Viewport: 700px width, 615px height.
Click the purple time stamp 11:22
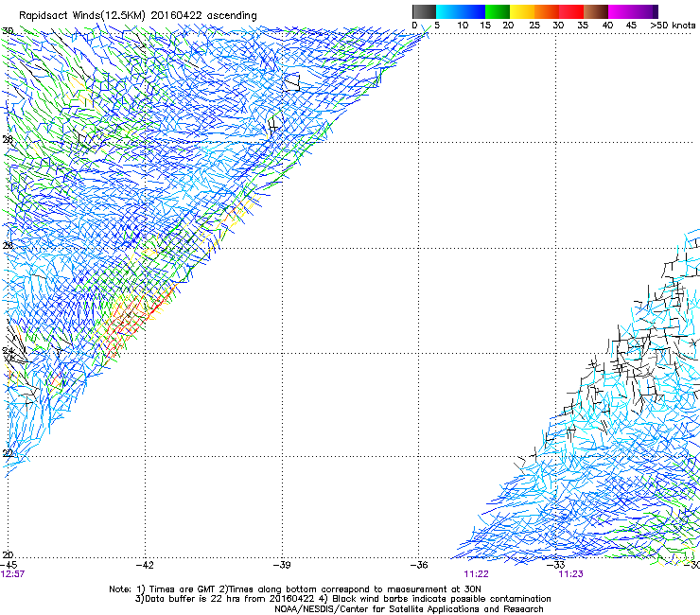pos(476,574)
